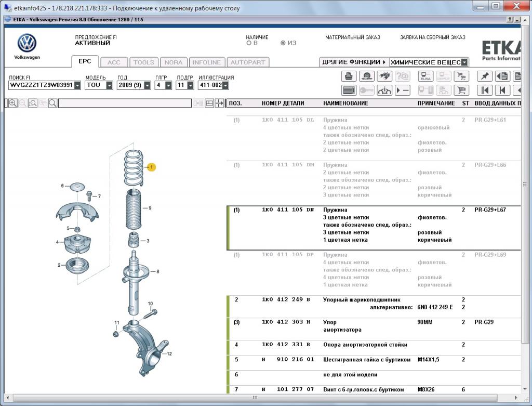Click the illustration search input field
The height and width of the screenshot is (406, 532).
125,103
